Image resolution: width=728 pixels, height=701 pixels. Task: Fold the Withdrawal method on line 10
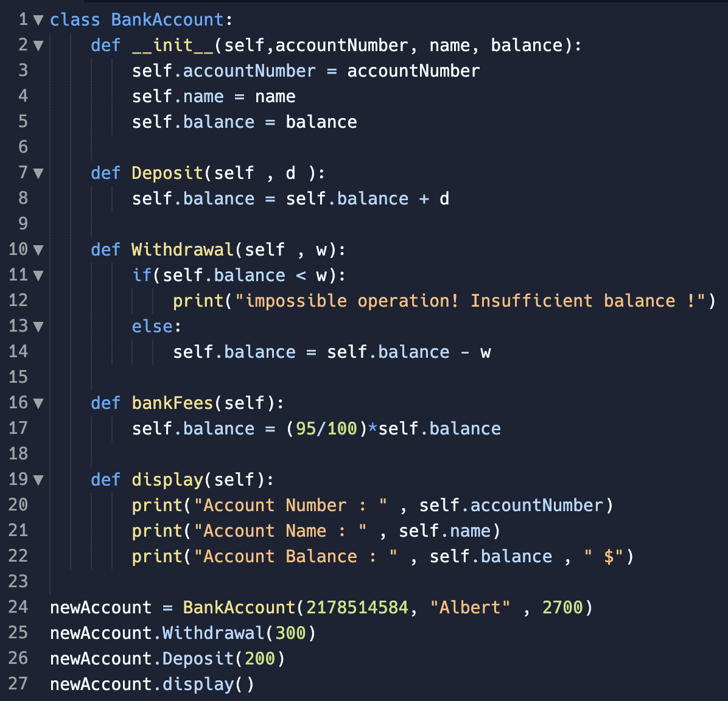[x=38, y=250]
